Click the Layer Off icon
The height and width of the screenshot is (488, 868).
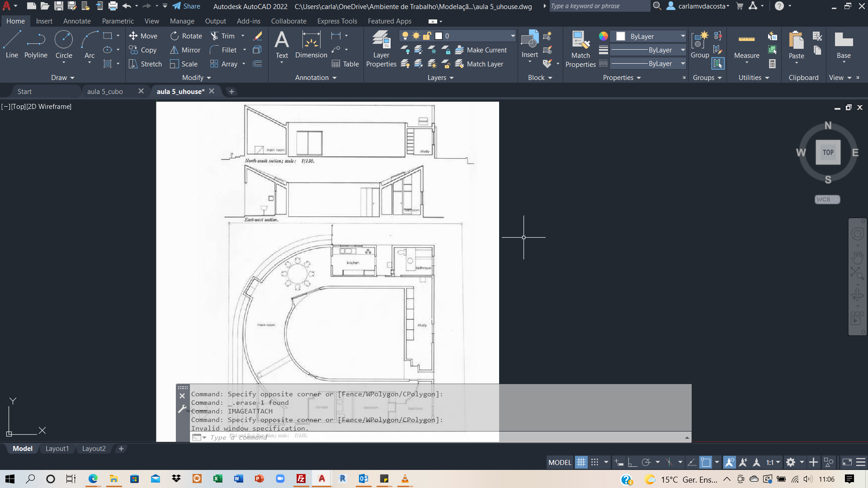click(405, 50)
